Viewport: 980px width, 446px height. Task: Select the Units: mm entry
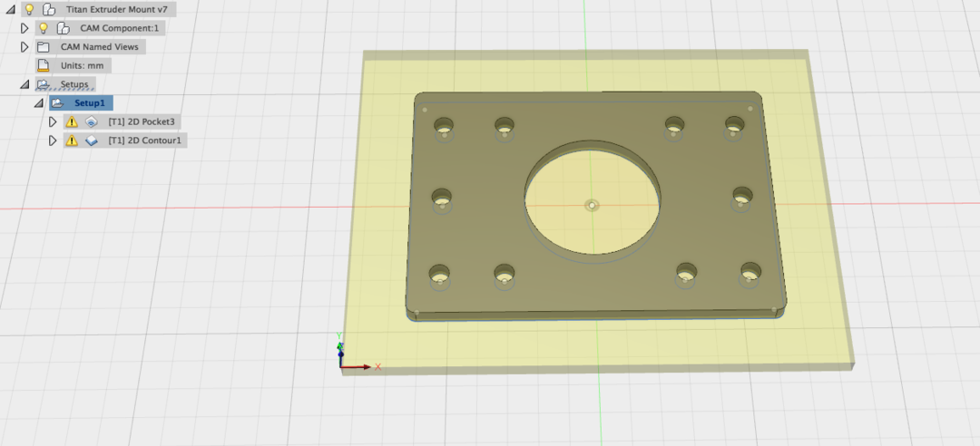[82, 66]
